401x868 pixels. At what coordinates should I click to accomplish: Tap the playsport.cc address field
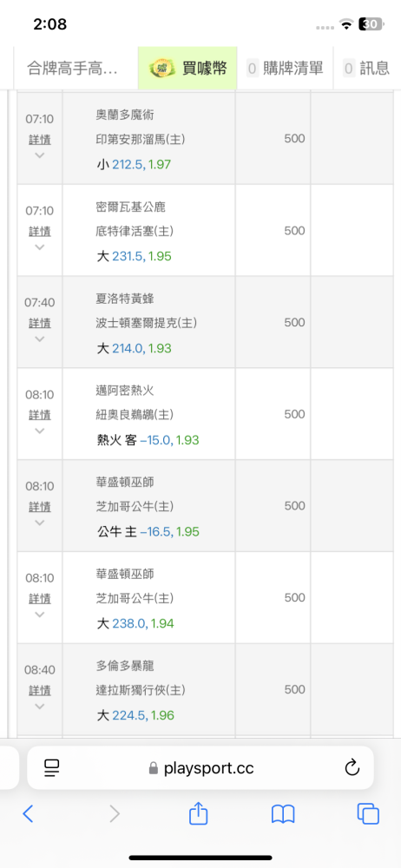click(x=200, y=768)
